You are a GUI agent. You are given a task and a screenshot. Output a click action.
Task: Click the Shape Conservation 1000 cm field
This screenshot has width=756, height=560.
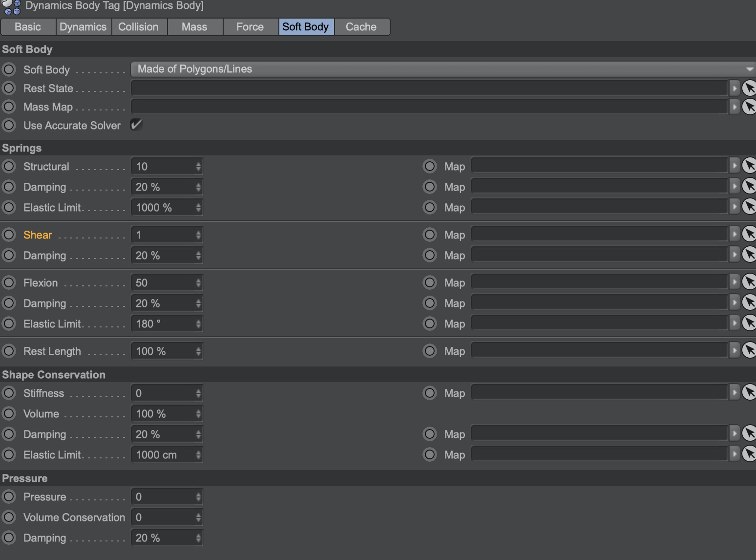(x=167, y=455)
